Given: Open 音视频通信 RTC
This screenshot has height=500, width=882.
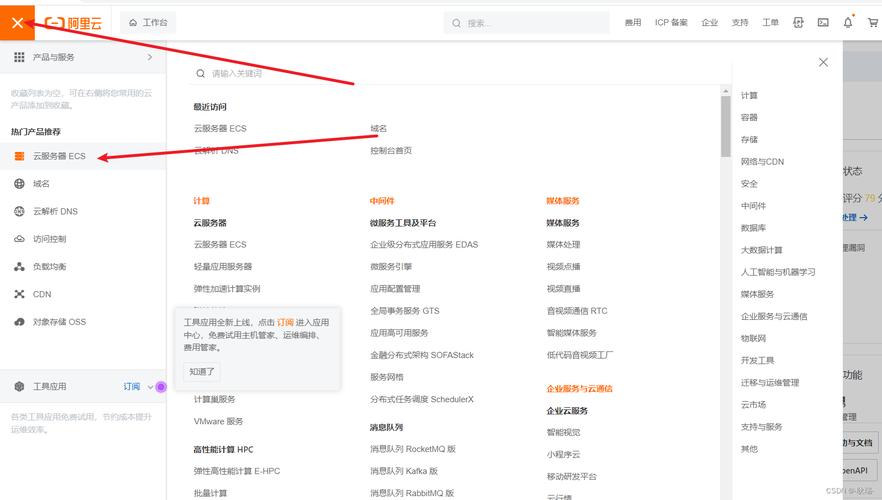Looking at the screenshot, I should 577,310.
